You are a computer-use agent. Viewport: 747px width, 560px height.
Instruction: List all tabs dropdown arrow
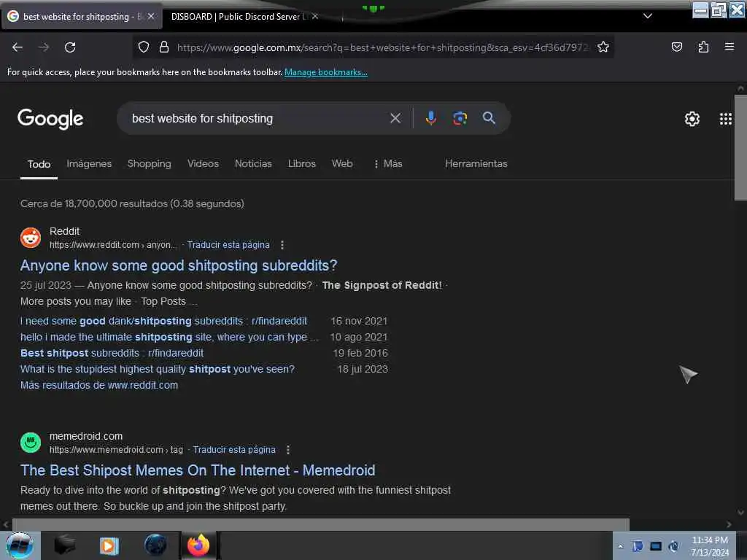pos(648,16)
